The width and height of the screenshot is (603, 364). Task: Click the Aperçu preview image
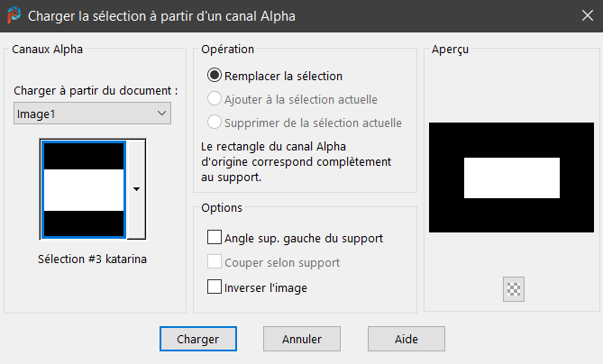512,177
